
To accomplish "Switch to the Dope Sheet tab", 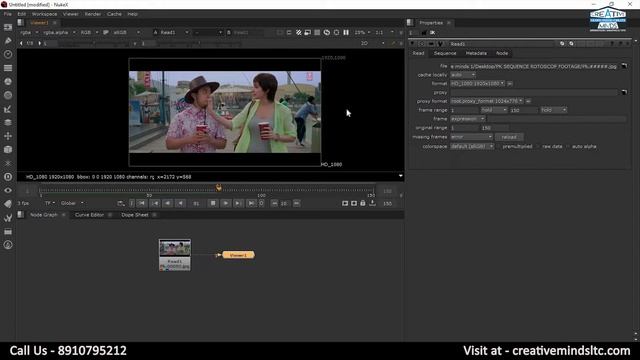I will click(x=135, y=215).
